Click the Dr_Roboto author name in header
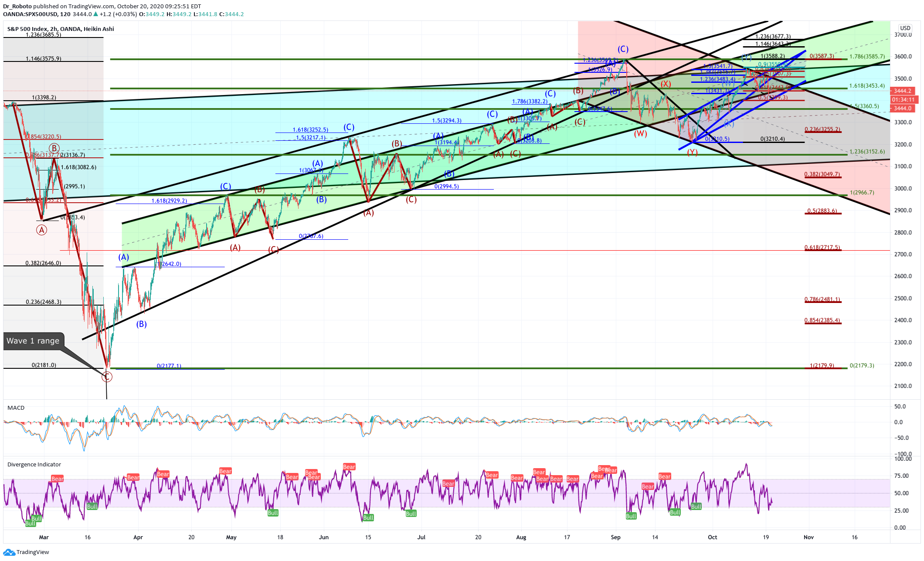 [x=17, y=6]
